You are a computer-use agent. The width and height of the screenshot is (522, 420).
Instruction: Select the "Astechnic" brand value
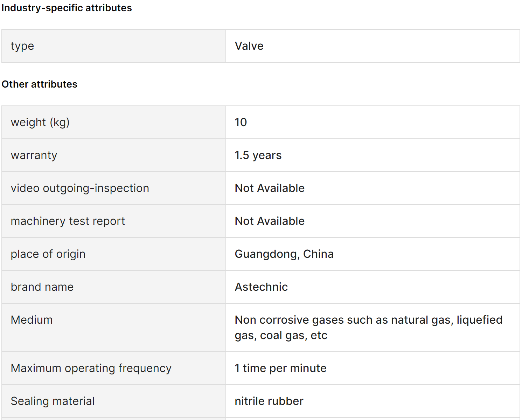pyautogui.click(x=261, y=287)
